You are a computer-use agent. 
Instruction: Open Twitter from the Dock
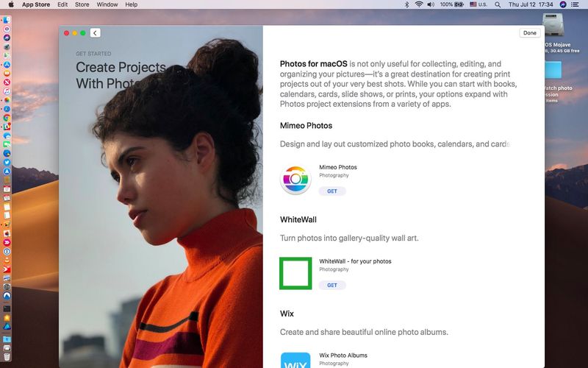(7, 162)
